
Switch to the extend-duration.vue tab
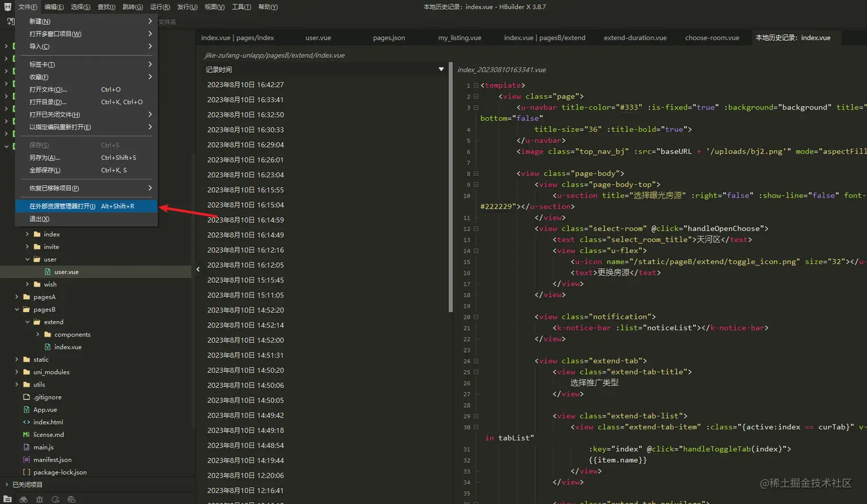pos(635,38)
